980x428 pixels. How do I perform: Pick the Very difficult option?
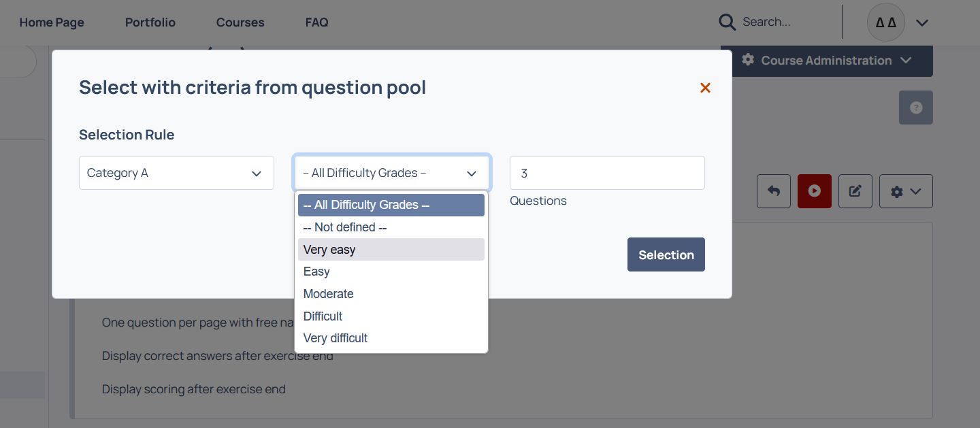[391, 338]
